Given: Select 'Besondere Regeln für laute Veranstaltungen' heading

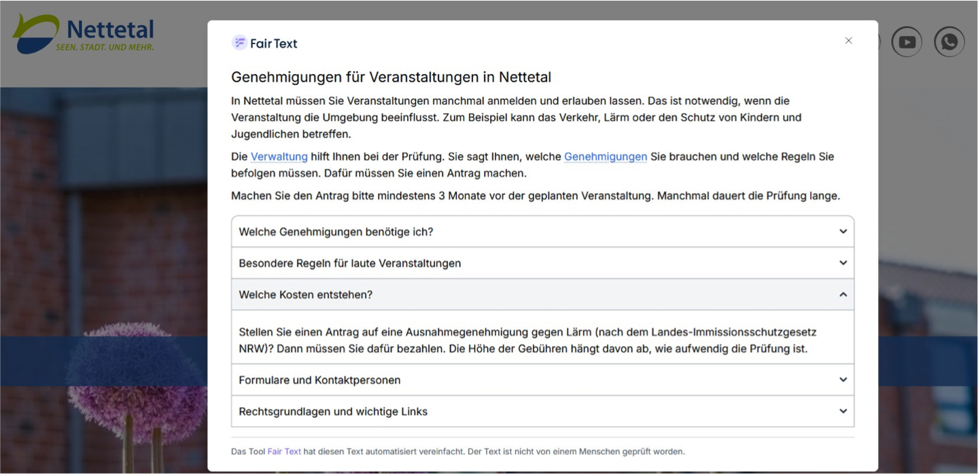Looking at the screenshot, I should click(x=349, y=263).
